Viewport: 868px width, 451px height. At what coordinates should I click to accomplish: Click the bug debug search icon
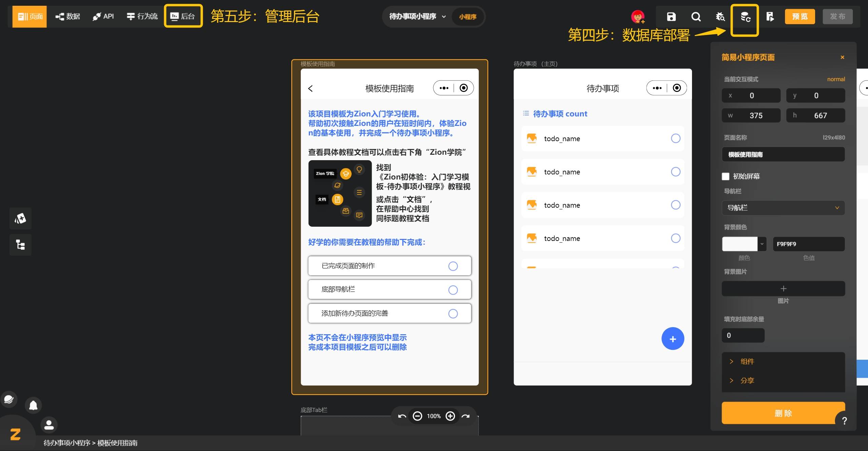click(720, 17)
